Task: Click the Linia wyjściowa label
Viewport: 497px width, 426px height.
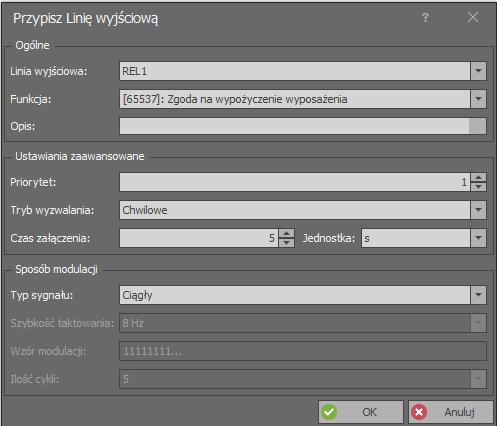Action: [49, 71]
